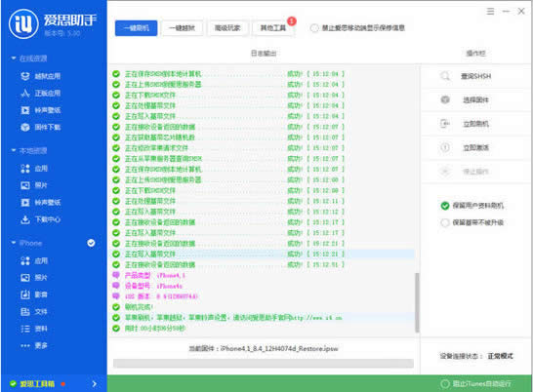Open 应用 under 本地资源
Image resolution: width=533 pixels, height=392 pixels.
click(34, 169)
